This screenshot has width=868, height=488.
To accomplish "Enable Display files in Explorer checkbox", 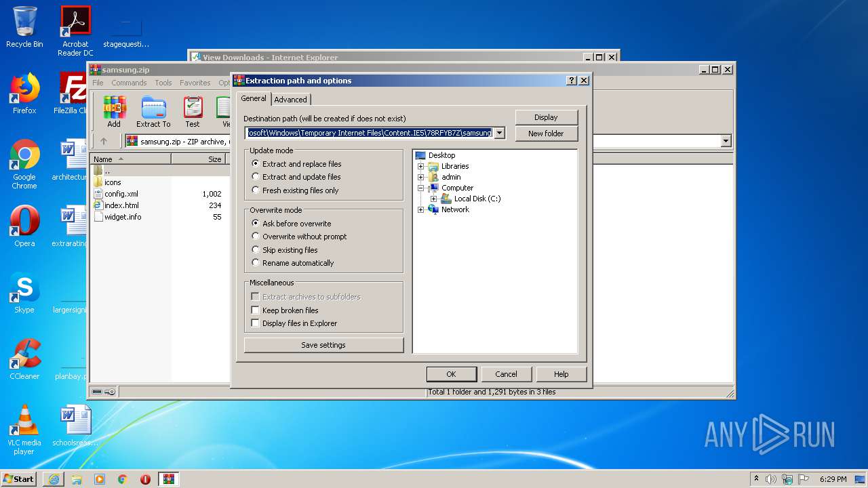I will click(256, 323).
